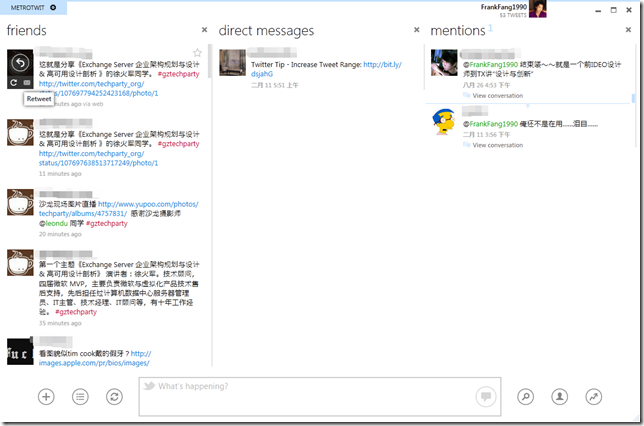Click the 35 minutes ago timestamp
The image size is (644, 426).
coord(60,323)
